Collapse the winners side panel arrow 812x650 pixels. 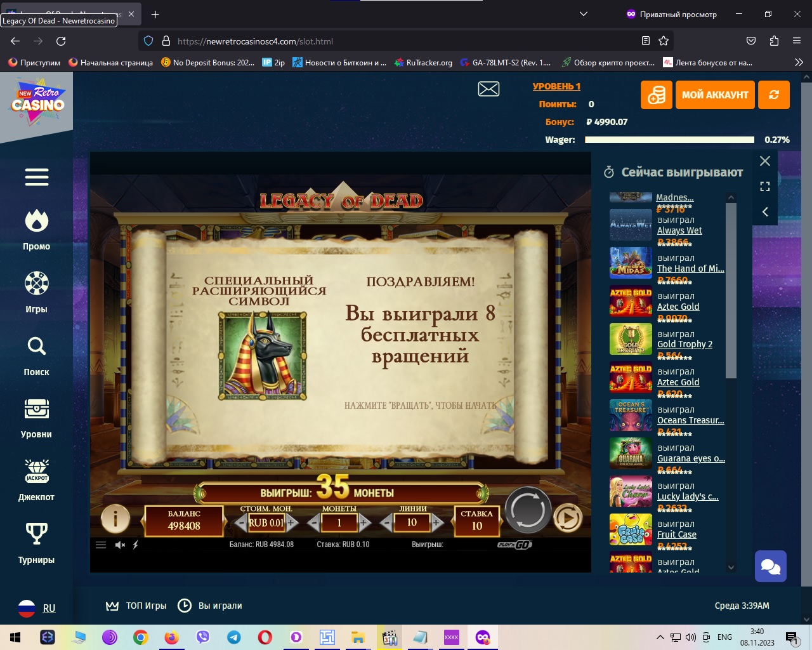point(765,212)
